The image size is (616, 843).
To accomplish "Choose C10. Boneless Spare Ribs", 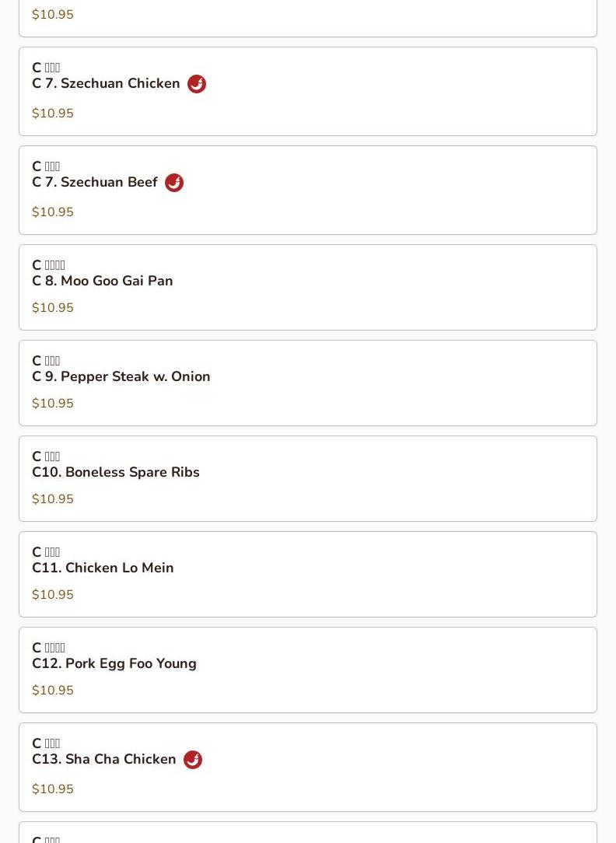I will coord(116,472).
